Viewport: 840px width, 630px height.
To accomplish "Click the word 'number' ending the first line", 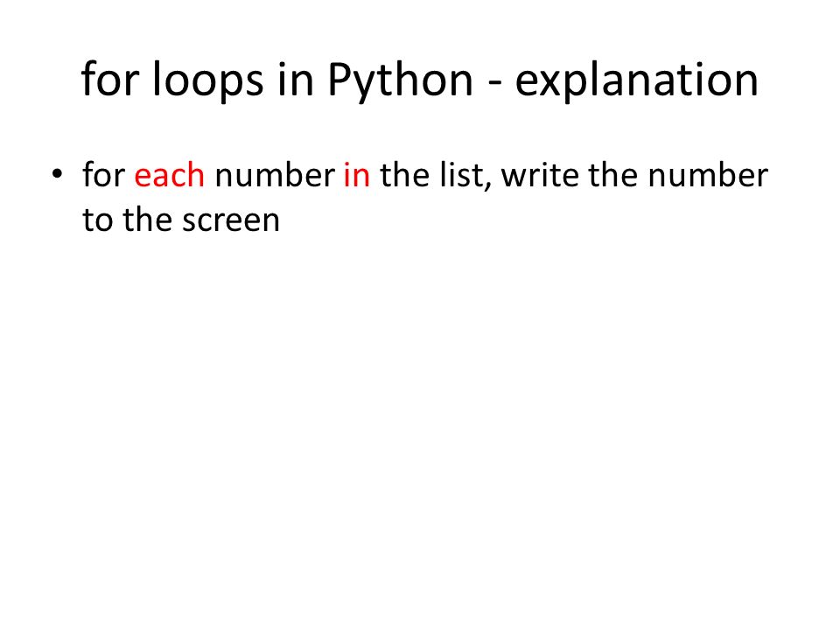I will [x=708, y=175].
